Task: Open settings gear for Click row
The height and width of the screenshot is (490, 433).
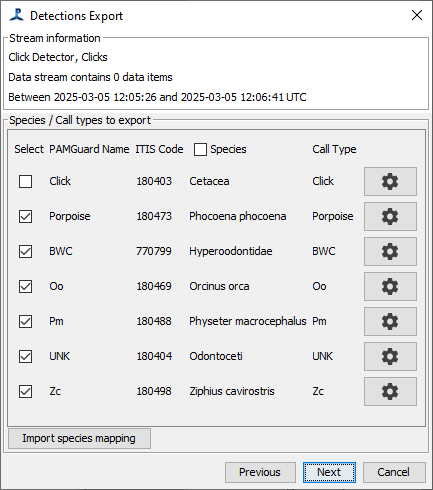Action: click(x=390, y=181)
